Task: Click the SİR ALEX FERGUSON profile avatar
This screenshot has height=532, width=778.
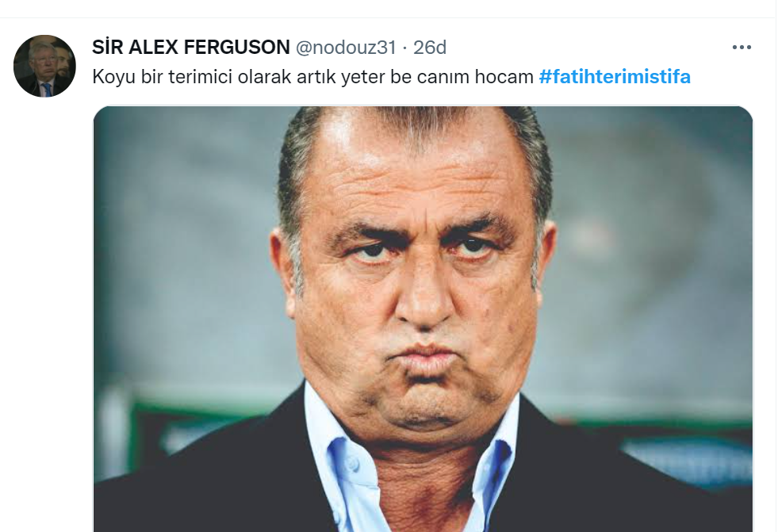Action: point(44,66)
